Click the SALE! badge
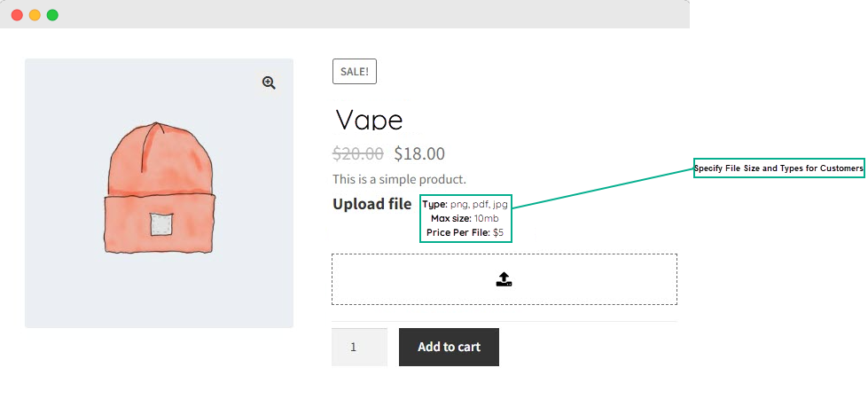 point(355,72)
